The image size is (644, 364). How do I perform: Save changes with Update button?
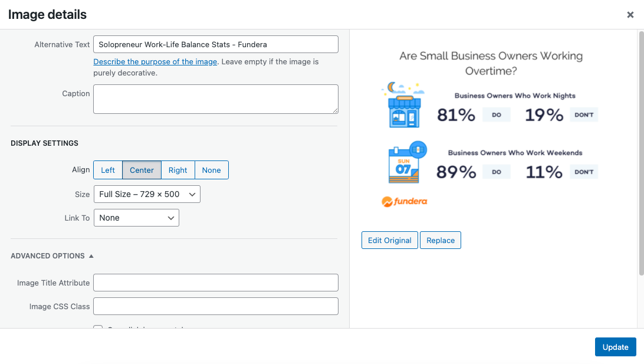tap(615, 347)
